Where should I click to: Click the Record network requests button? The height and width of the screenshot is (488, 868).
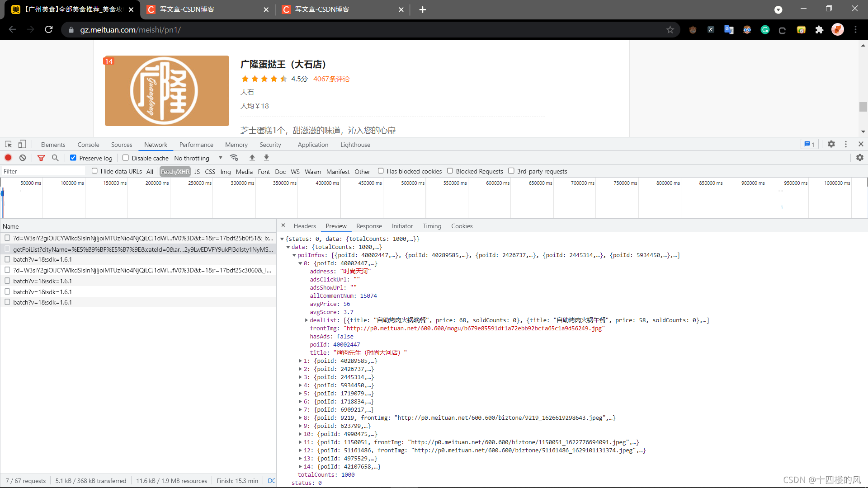[8, 158]
